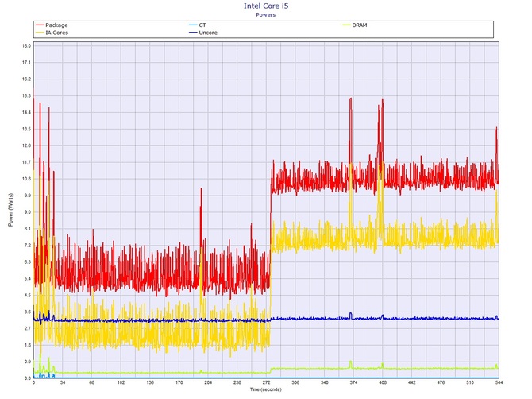Click the 3.6 y-axis value

(x=27, y=312)
